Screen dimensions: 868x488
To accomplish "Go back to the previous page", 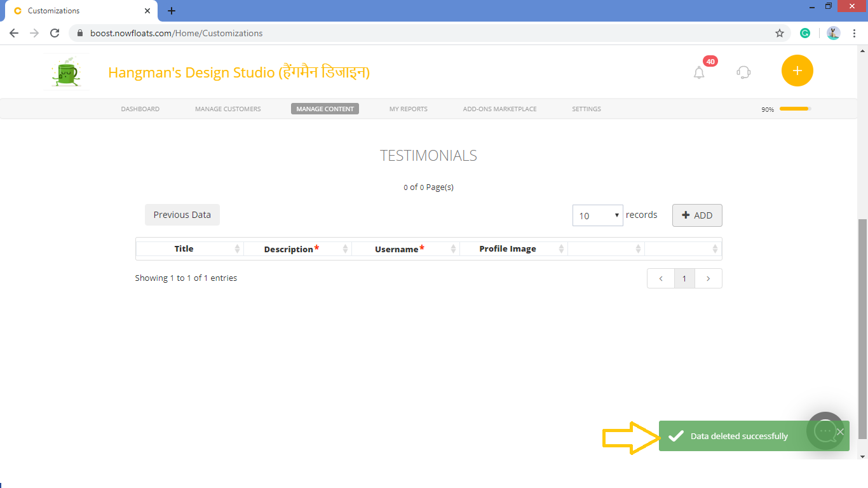I will click(x=14, y=33).
